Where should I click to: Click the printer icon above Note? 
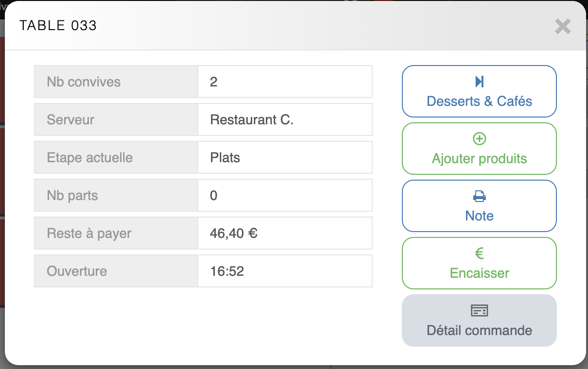pyautogui.click(x=479, y=196)
